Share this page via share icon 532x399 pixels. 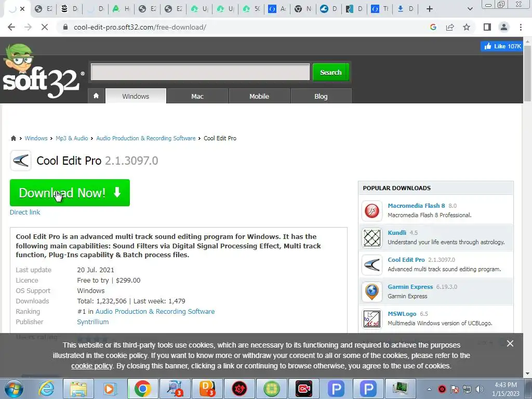450,27
